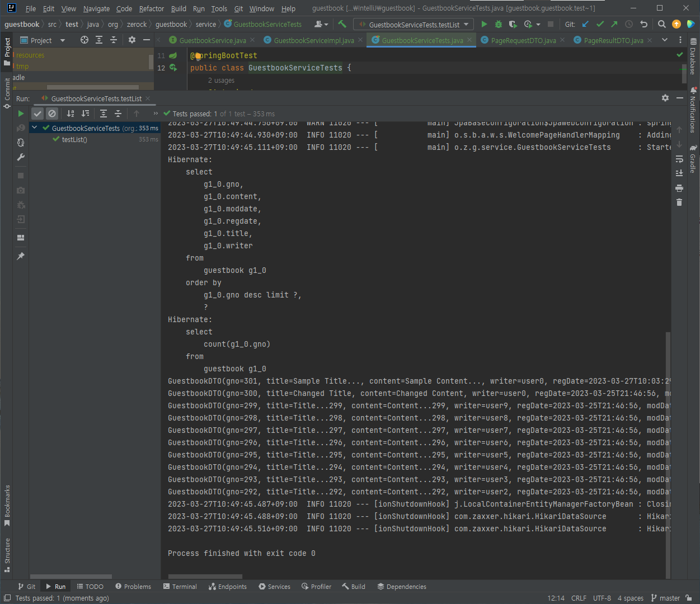700x604 pixels.
Task: Open Run tool window gear settings
Action: 665,98
